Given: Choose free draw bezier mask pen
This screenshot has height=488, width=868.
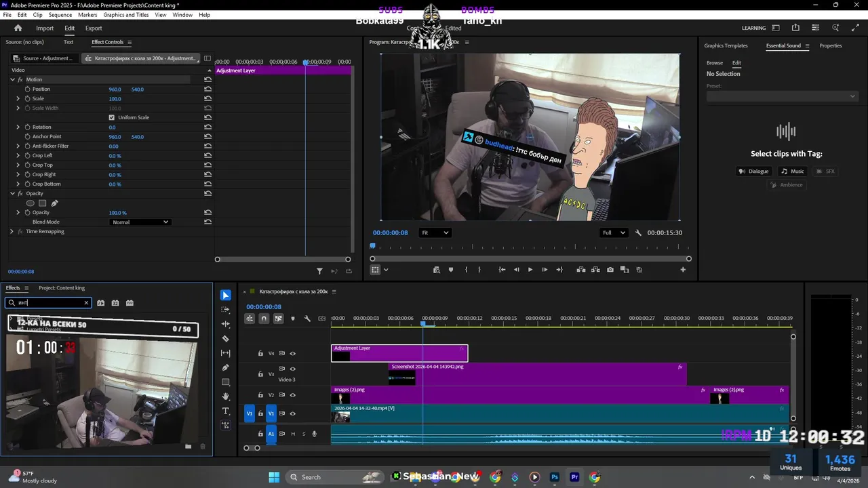Looking at the screenshot, I should pyautogui.click(x=54, y=203).
